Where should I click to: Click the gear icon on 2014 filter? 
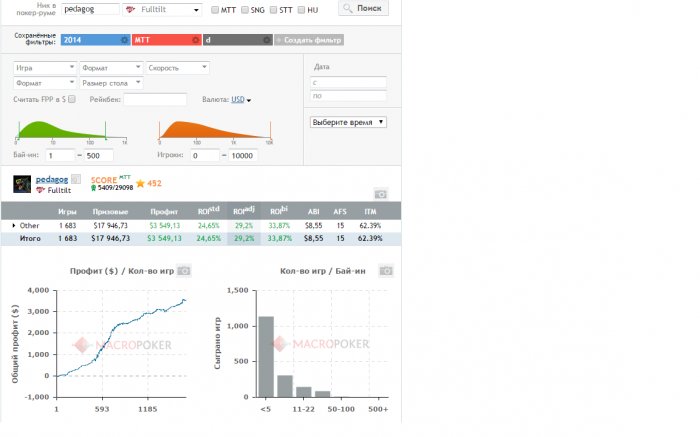pos(125,40)
